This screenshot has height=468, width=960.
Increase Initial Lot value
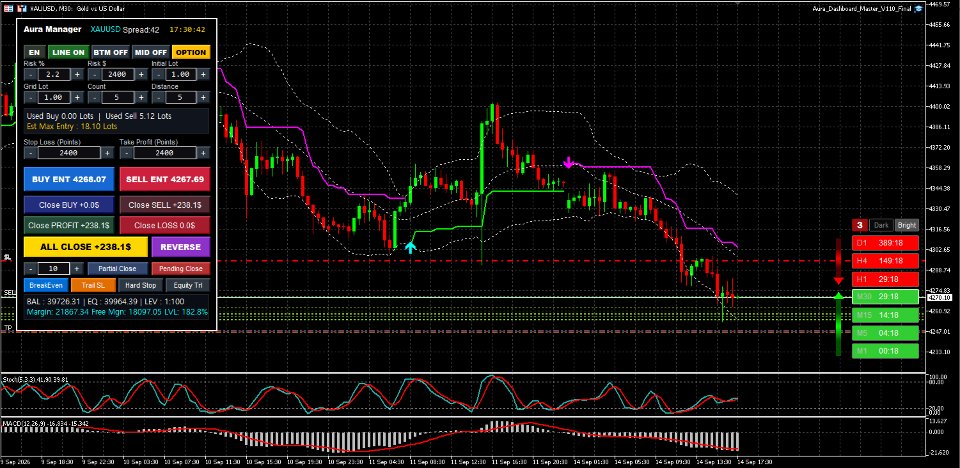pyautogui.click(x=204, y=74)
